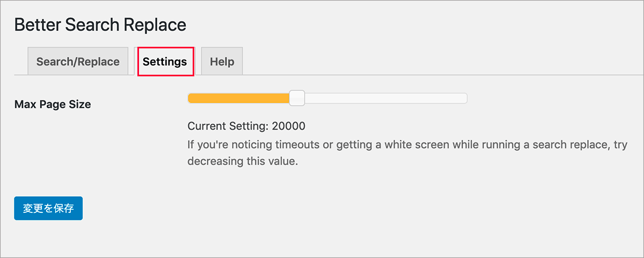Click the words "search replace" in the description
The width and height of the screenshot is (644, 258).
tap(543, 145)
